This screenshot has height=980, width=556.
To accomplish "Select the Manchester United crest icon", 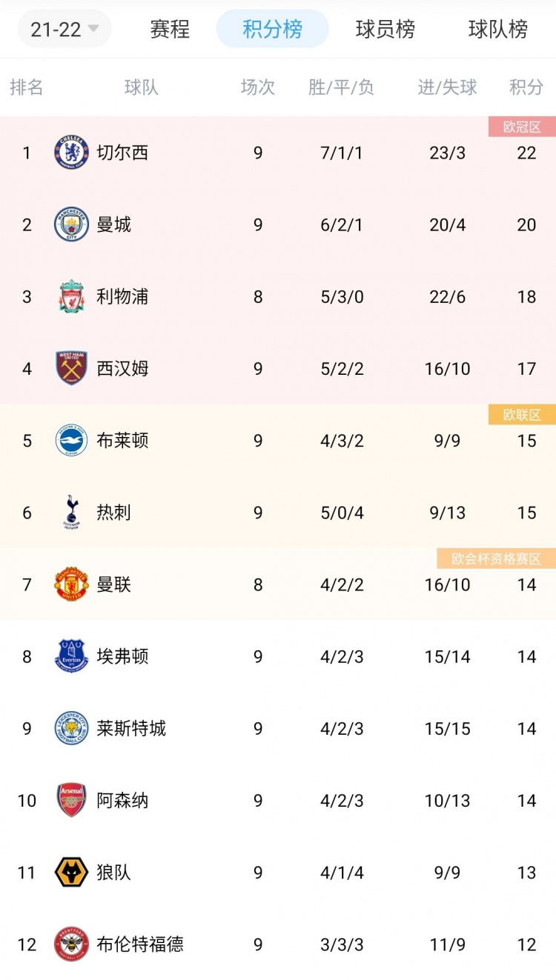I will pos(70,584).
